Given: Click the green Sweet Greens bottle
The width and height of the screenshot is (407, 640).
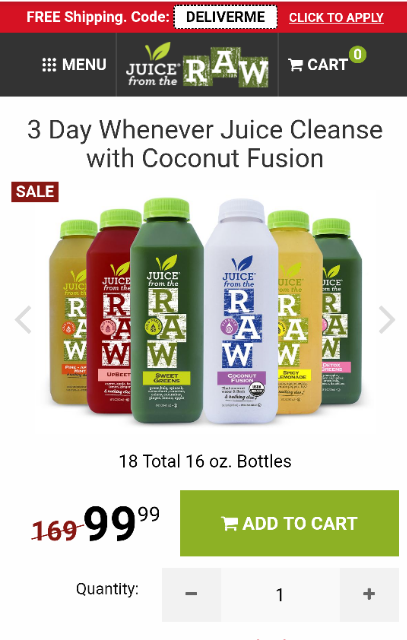Looking at the screenshot, I should click(x=167, y=310).
